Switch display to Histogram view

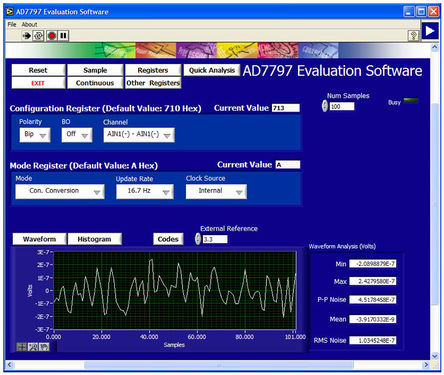point(94,239)
